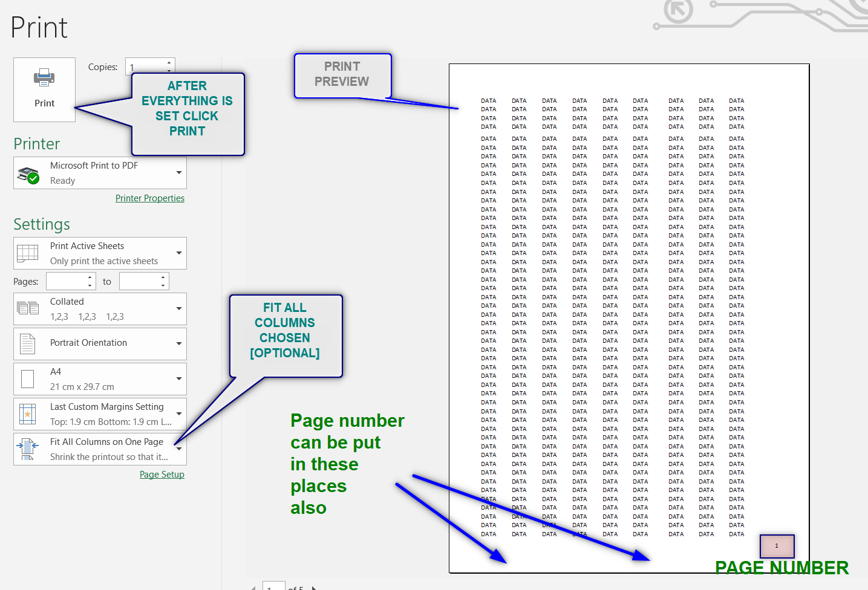The image size is (868, 590).
Task: Open the Print Active Sheets dropdown
Action: pos(100,253)
